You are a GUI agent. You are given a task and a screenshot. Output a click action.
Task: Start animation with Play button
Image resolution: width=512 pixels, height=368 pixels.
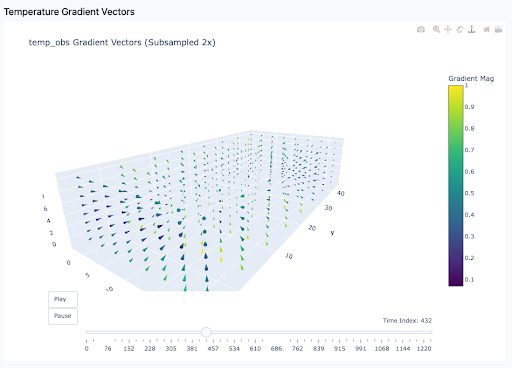coord(63,299)
